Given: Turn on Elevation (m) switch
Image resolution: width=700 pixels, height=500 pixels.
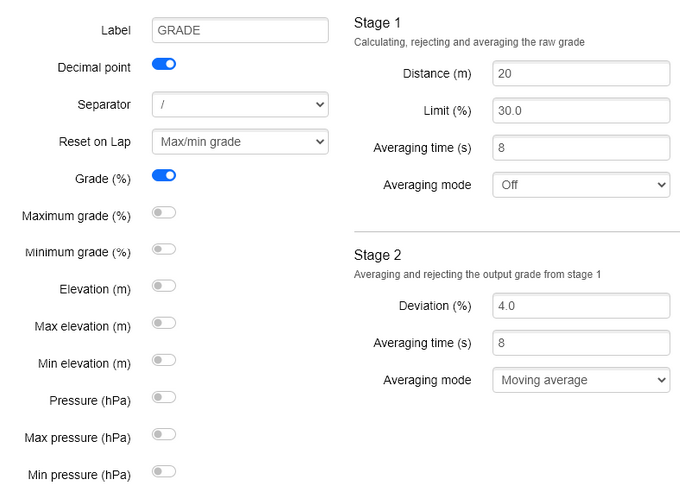Looking at the screenshot, I should (x=164, y=286).
